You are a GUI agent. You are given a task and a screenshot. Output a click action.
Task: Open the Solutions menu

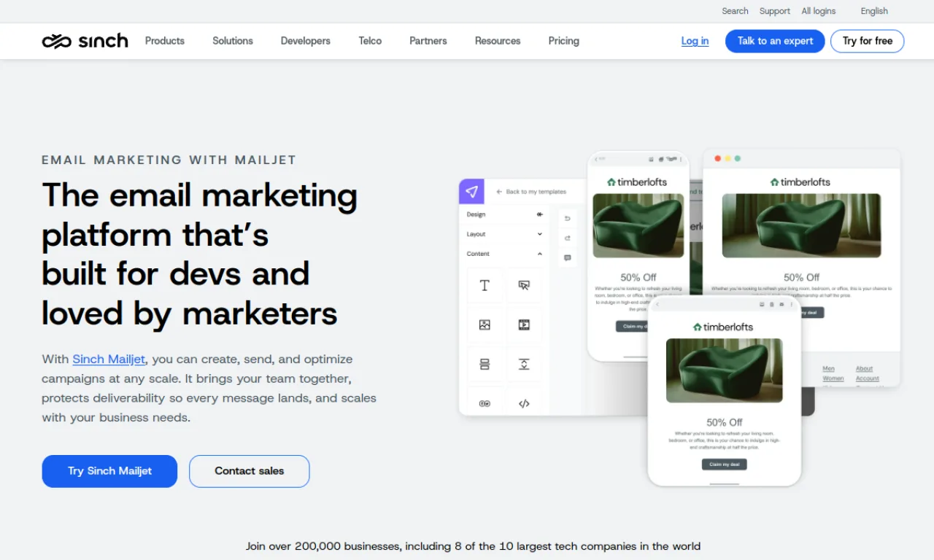coord(233,41)
